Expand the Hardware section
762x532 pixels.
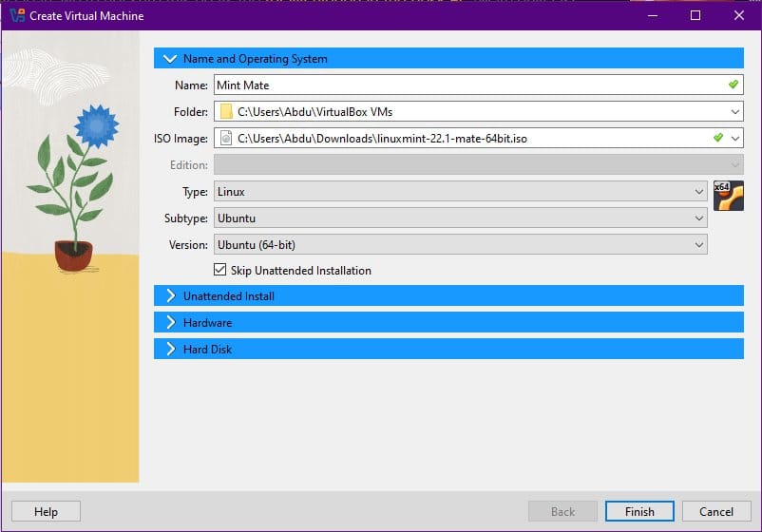(x=448, y=323)
